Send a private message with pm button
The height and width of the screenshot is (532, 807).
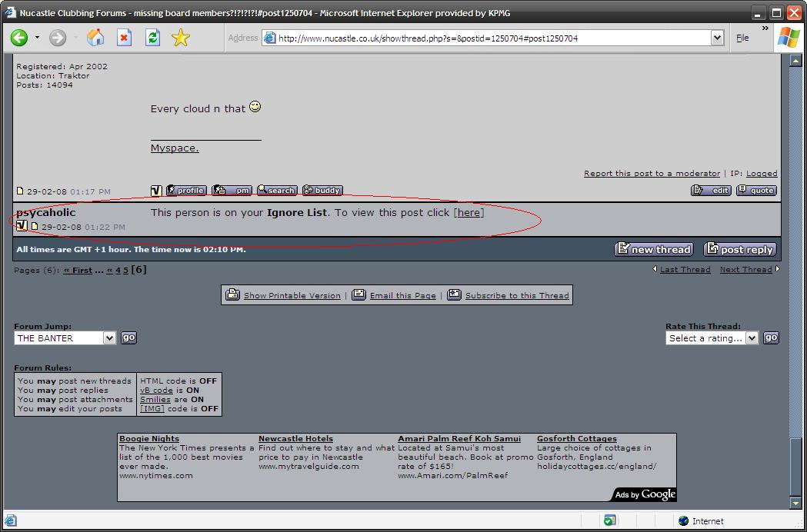tap(232, 191)
